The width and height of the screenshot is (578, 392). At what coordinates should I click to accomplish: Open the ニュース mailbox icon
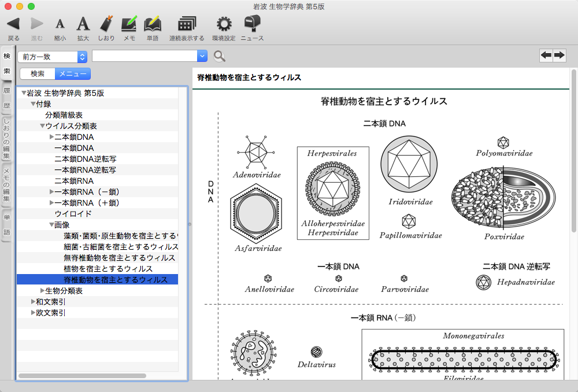pos(252,24)
